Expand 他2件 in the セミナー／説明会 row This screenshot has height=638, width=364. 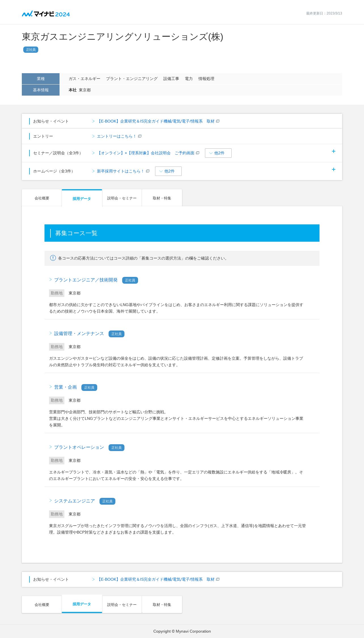[x=218, y=153]
